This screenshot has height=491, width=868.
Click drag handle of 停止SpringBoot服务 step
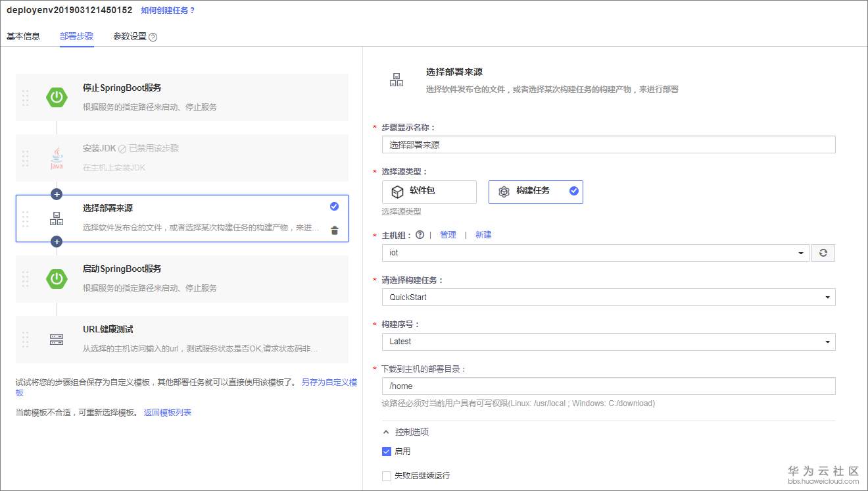click(x=25, y=97)
